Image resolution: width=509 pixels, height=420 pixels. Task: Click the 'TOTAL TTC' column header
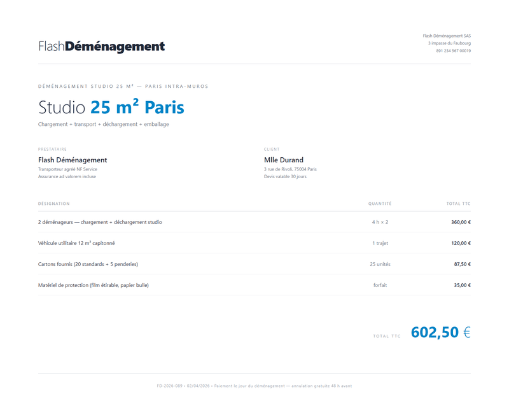pos(458,204)
